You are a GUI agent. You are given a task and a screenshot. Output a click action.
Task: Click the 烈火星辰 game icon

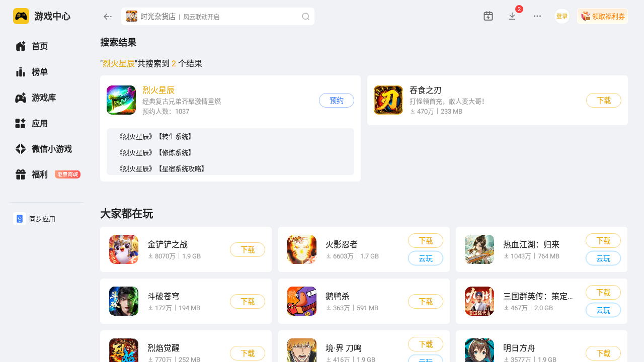point(121,100)
